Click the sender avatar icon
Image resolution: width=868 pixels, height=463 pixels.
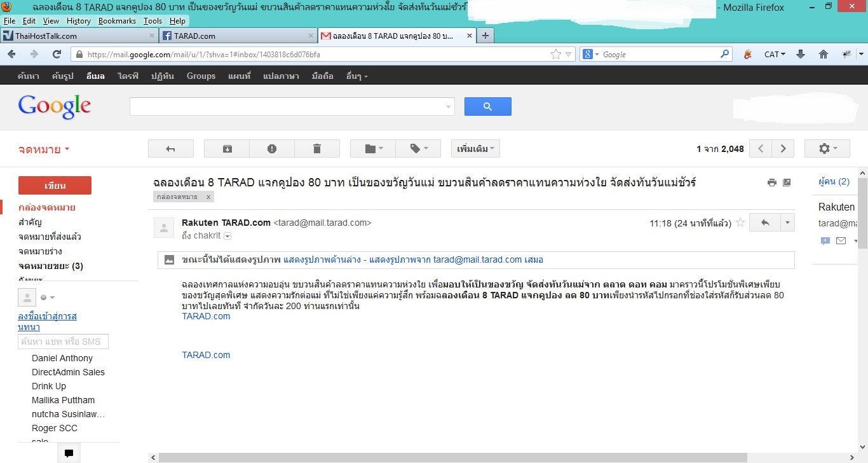pos(165,228)
